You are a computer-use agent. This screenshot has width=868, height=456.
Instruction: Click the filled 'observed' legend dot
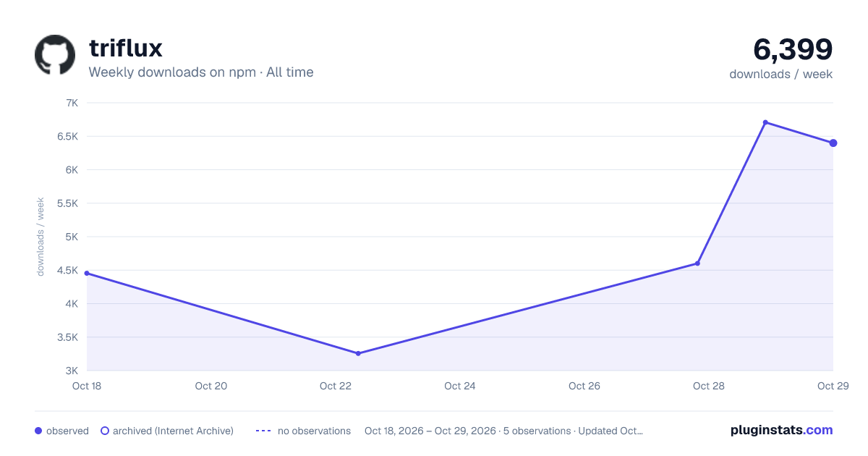pos(38,431)
